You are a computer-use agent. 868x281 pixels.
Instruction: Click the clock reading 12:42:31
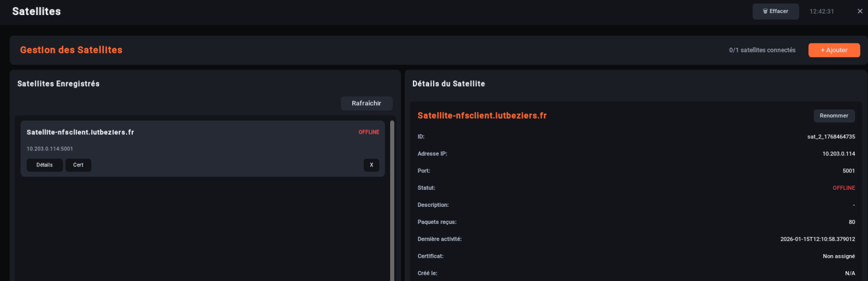[x=822, y=11]
